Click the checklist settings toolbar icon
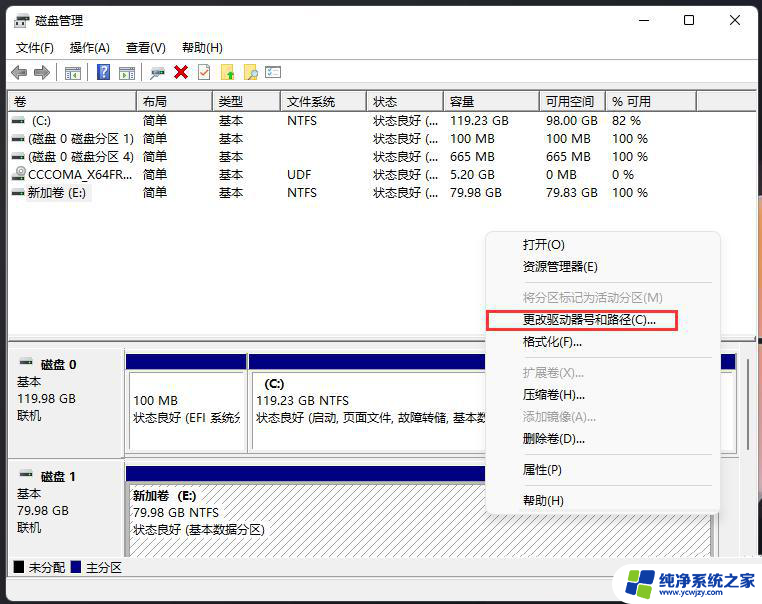 (273, 72)
